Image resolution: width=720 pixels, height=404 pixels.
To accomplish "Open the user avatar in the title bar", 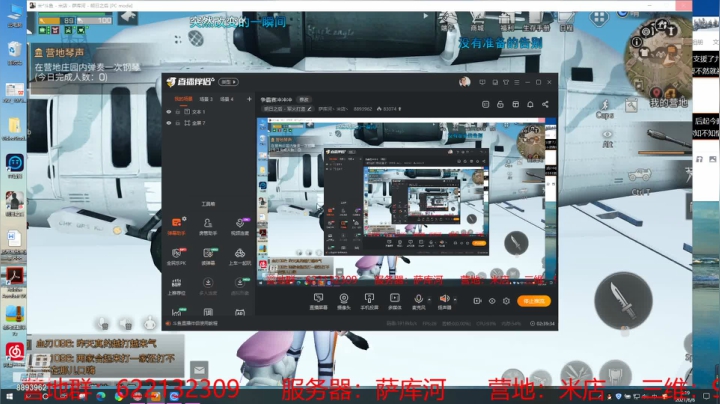I will click(x=464, y=82).
